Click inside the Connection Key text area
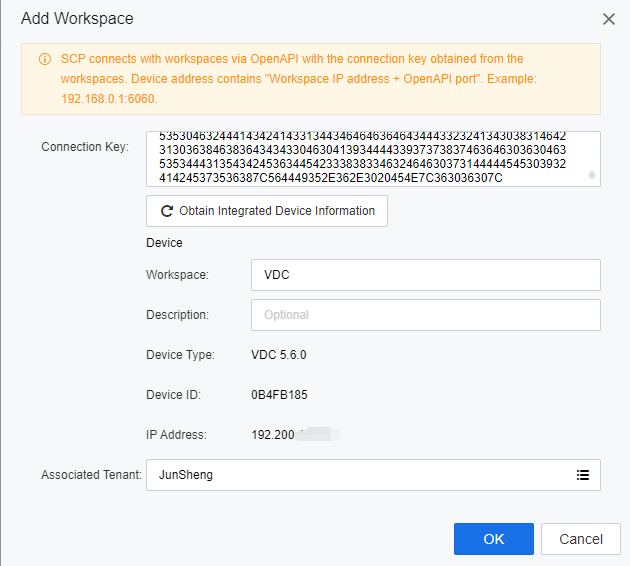The width and height of the screenshot is (630, 566). (x=373, y=159)
